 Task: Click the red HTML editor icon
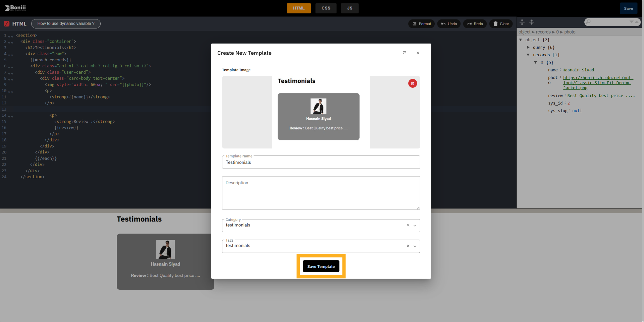(7, 24)
